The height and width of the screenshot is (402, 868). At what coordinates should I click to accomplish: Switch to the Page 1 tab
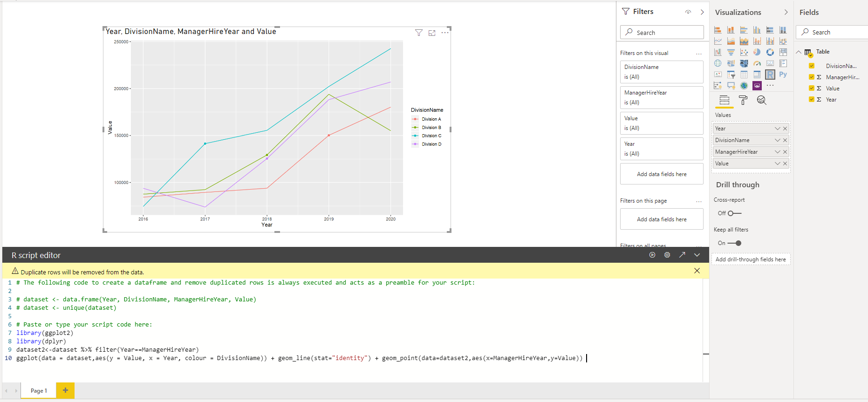(39, 390)
